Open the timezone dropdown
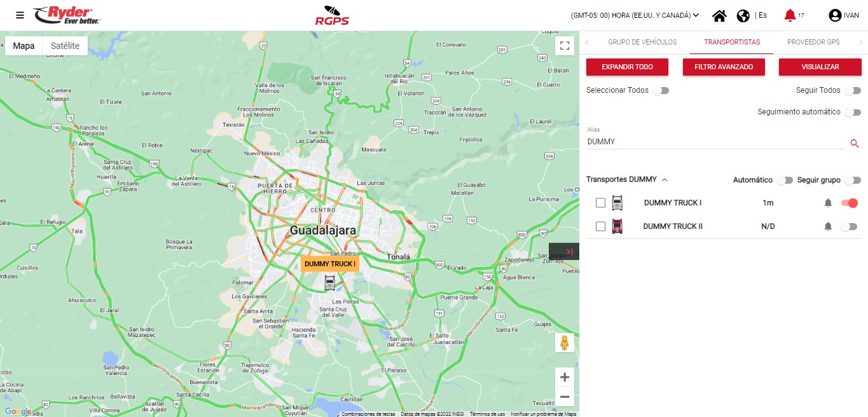This screenshot has height=417, width=868. pos(635,15)
